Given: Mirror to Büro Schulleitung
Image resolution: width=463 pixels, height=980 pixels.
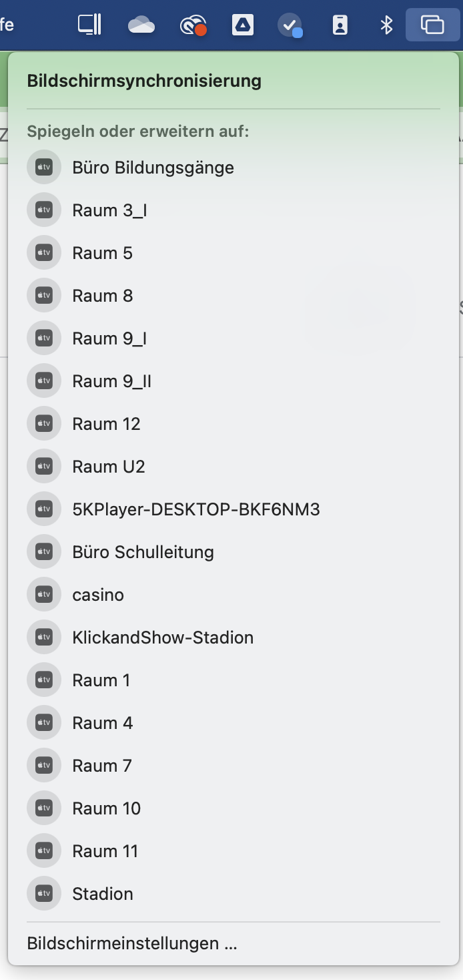Looking at the screenshot, I should coord(143,552).
